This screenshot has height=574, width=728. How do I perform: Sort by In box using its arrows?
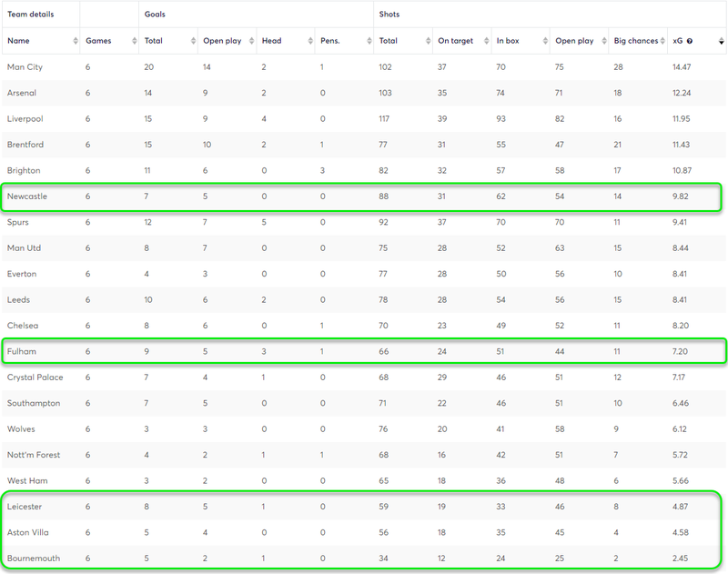pos(545,41)
